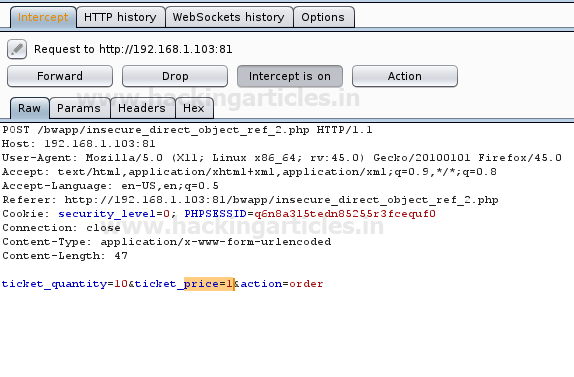Click the security_level cookie name
The image size is (574, 377).
coord(107,214)
